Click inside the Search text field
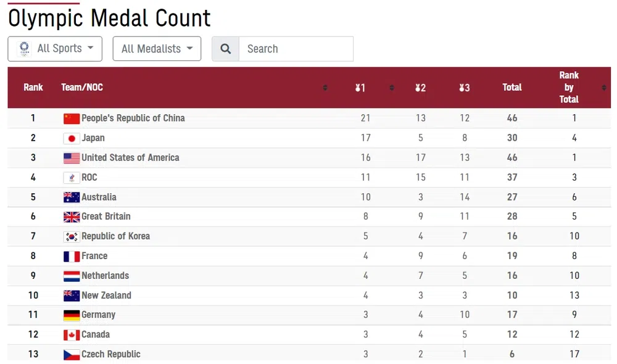This screenshot has height=364, width=617. pyautogui.click(x=296, y=49)
